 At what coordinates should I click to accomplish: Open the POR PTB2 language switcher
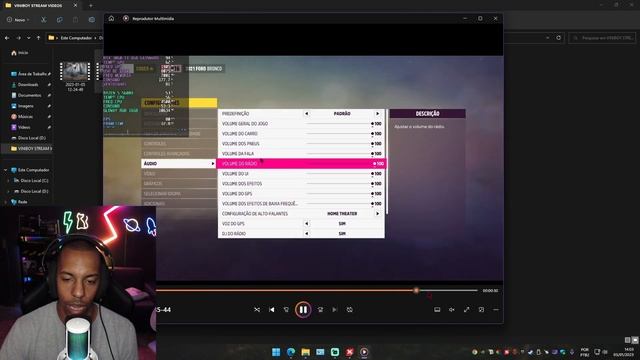585,352
